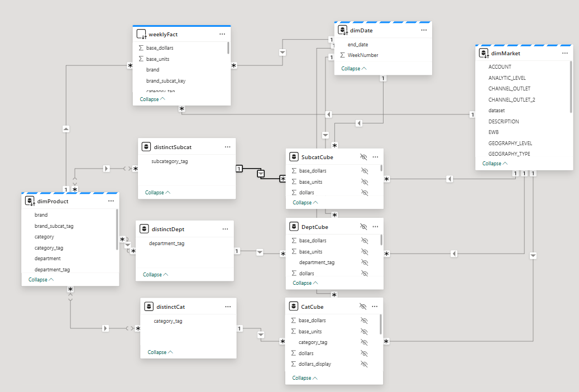Viewport: 579px width, 392px height.
Task: Click the distinctCat table icon
Action: 149,307
